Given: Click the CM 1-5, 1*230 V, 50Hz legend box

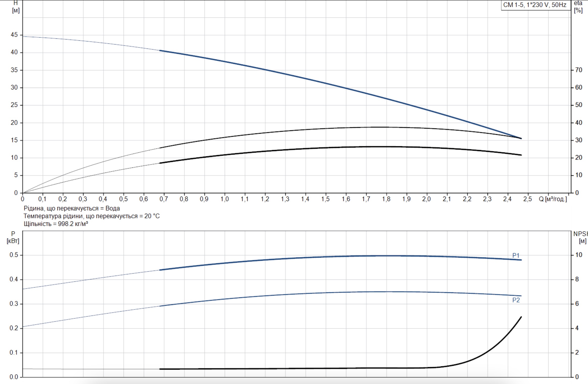Looking at the screenshot, I should click(536, 5).
